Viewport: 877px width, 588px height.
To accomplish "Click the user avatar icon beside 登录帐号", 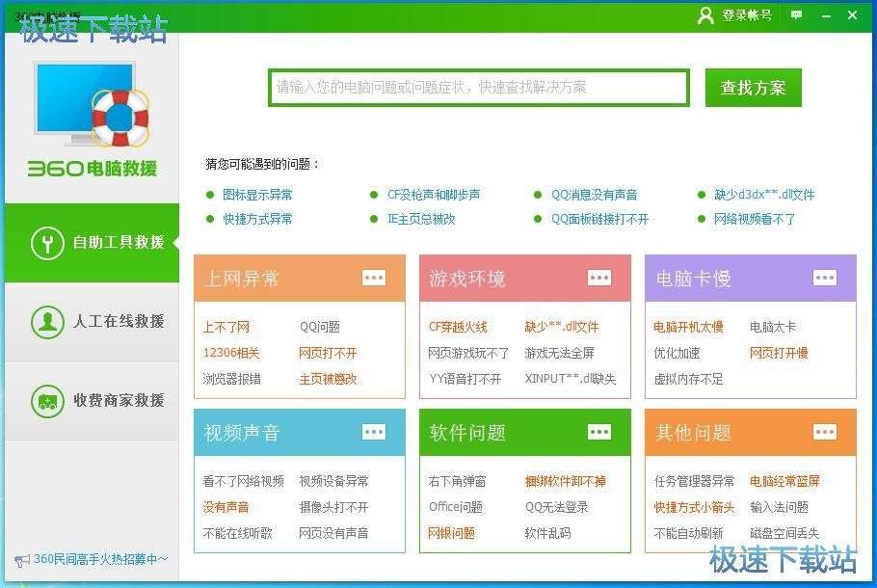I will pos(705,15).
